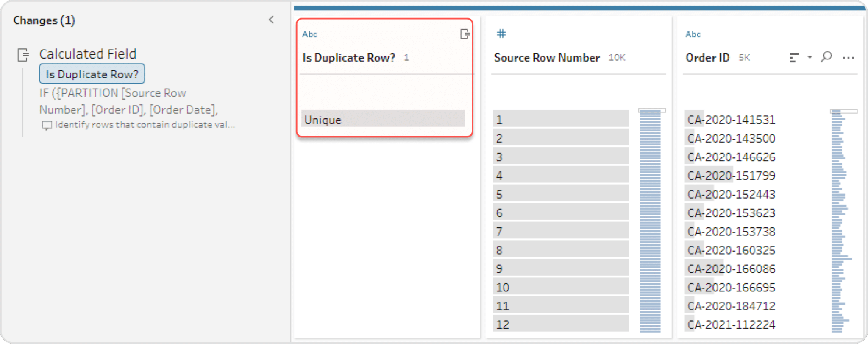The height and width of the screenshot is (344, 868).
Task: Open the sort order dropdown on Order ID
Action: tap(810, 57)
